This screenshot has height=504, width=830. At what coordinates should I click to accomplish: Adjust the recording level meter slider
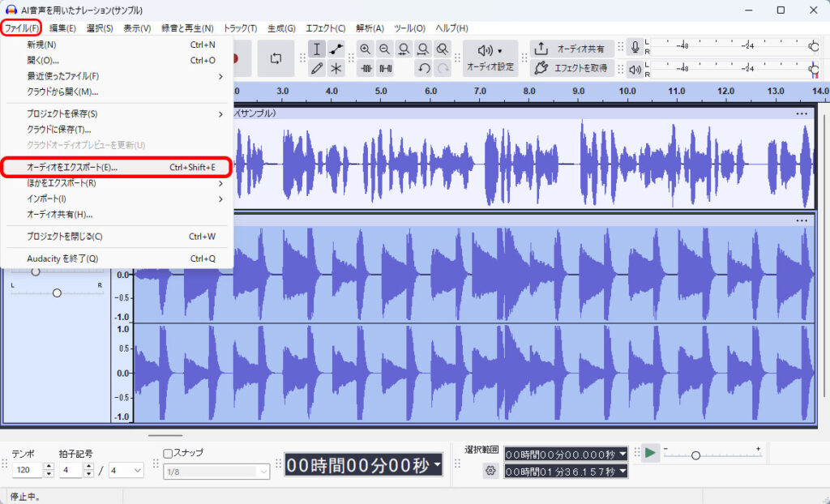[813, 46]
